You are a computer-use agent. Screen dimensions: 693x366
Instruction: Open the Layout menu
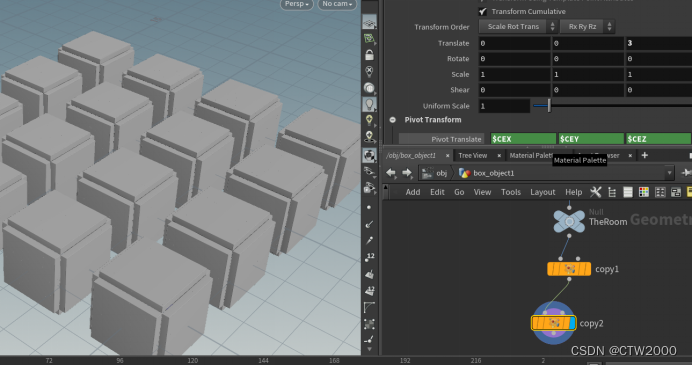pos(543,192)
